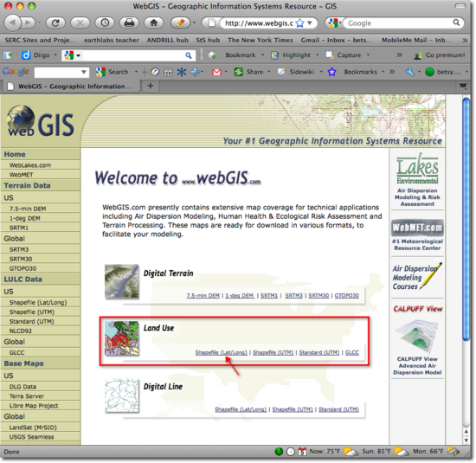Click the Diigo Highlight tool
This screenshot has width=476, height=463.
291,55
